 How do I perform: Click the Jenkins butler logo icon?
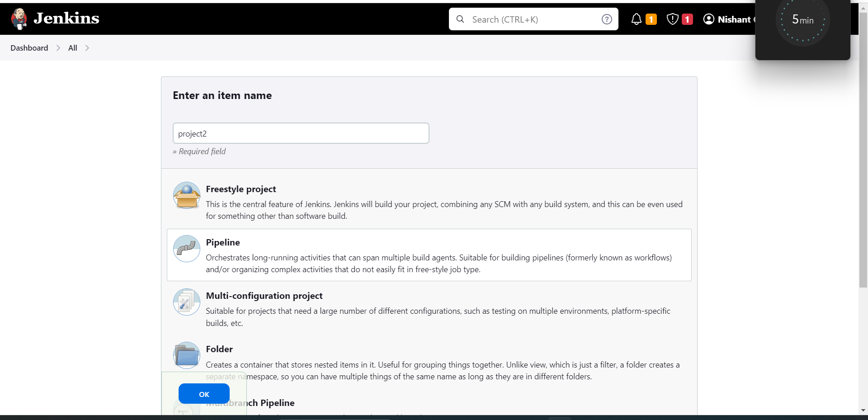click(19, 19)
